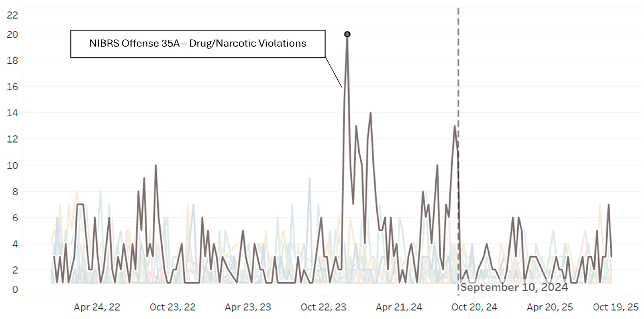This screenshot has height=319, width=644.
Task: Click the peak data point marker at 20
Action: point(347,34)
